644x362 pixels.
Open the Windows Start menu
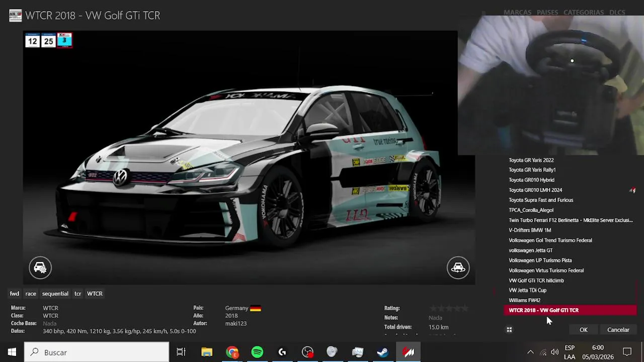tap(12, 352)
